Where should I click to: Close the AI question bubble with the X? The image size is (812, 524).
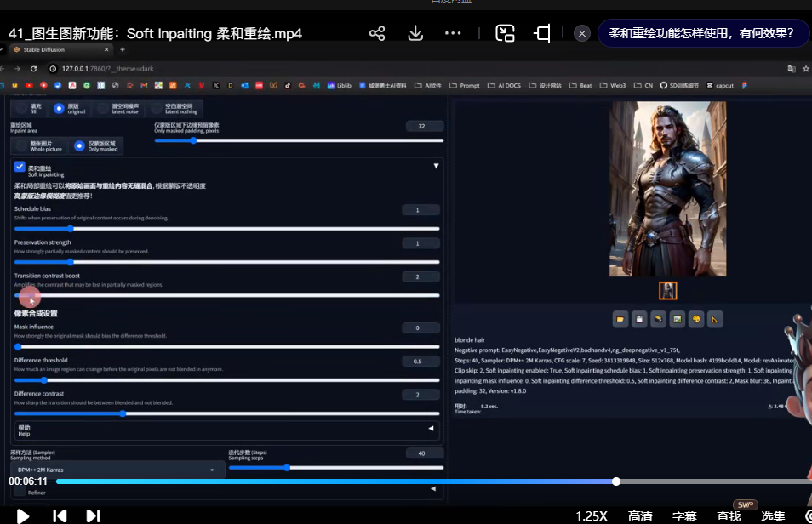[582, 34]
